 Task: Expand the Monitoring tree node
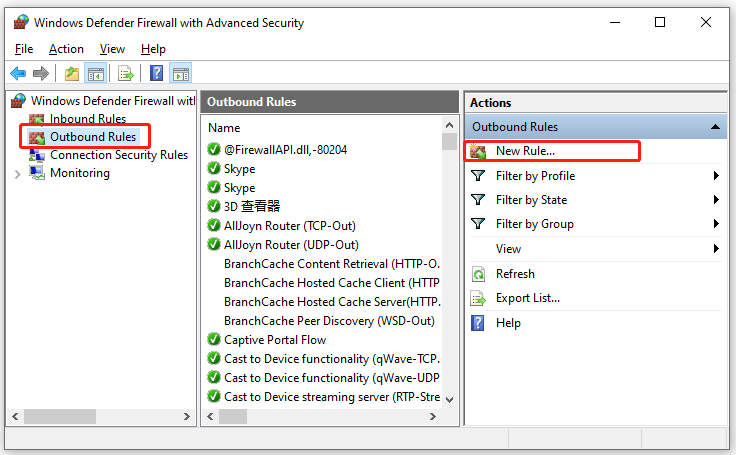click(18, 174)
